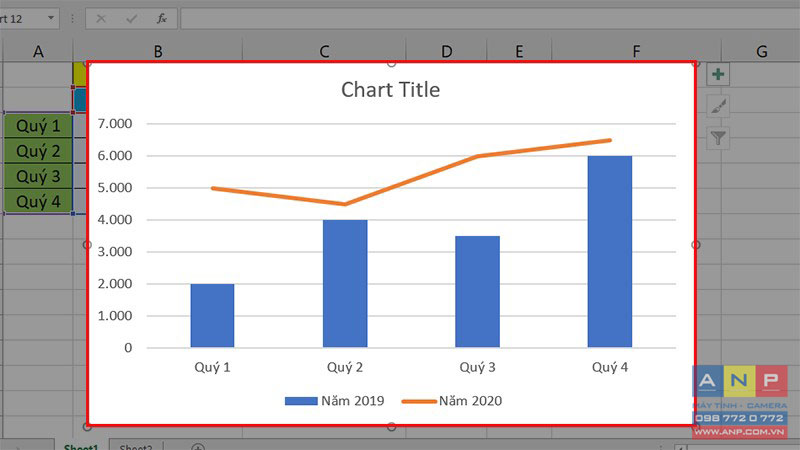This screenshot has width=800, height=450.
Task: Switch to the Sheet2 tab
Action: pyautogui.click(x=136, y=446)
